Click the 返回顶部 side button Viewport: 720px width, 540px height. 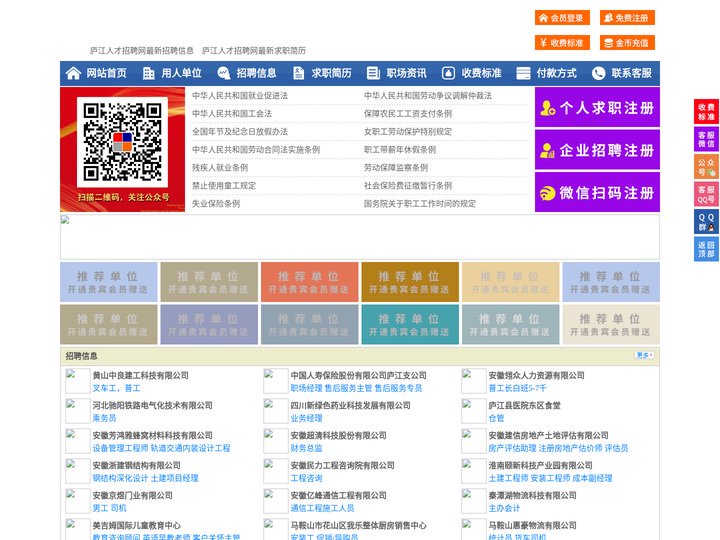pyautogui.click(x=706, y=249)
